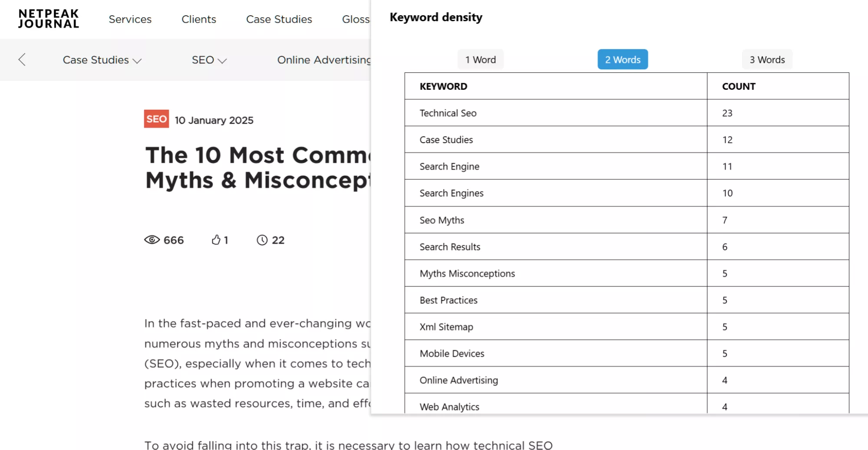Expand the SEO dropdown chevron
Image resolution: width=868 pixels, height=450 pixels.
pyautogui.click(x=222, y=61)
